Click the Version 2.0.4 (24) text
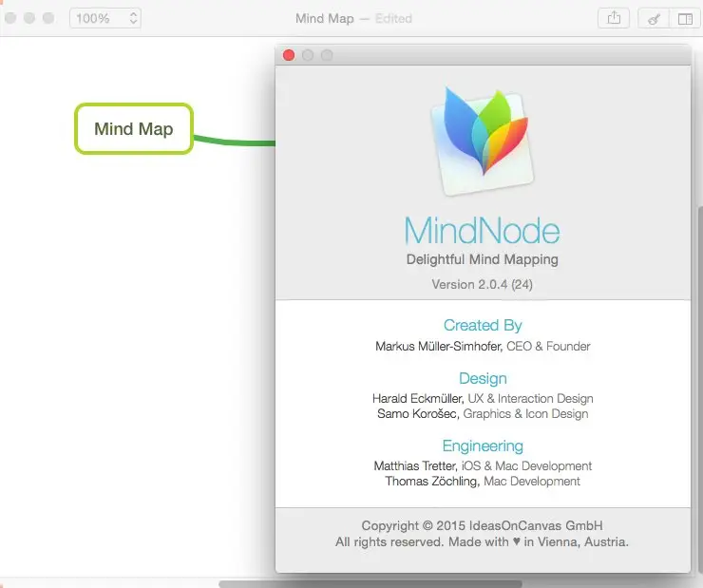 [482, 285]
